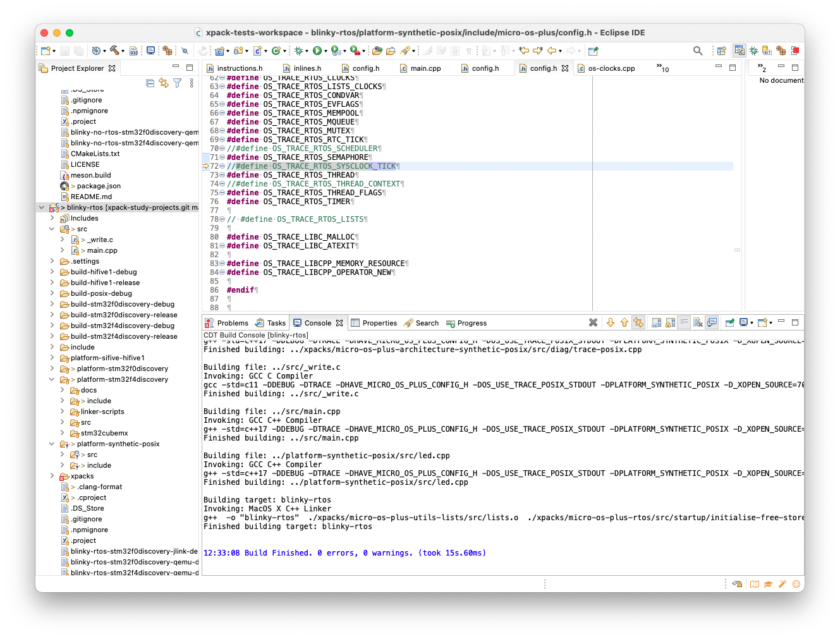The image size is (840, 639).
Task: Open the Properties view tab
Action: (x=379, y=323)
